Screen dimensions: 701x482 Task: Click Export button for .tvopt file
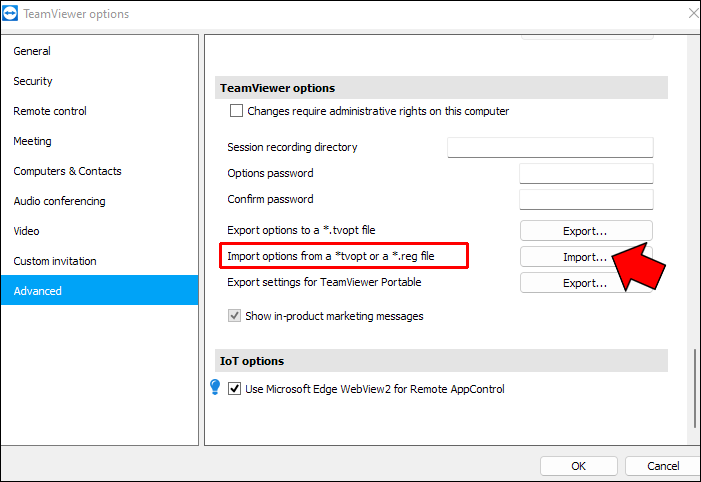pos(585,231)
